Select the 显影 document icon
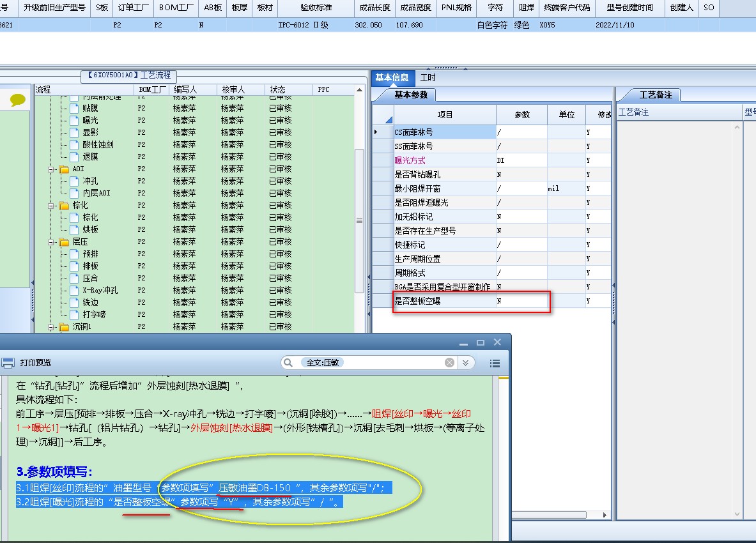756x543 pixels. [74, 132]
